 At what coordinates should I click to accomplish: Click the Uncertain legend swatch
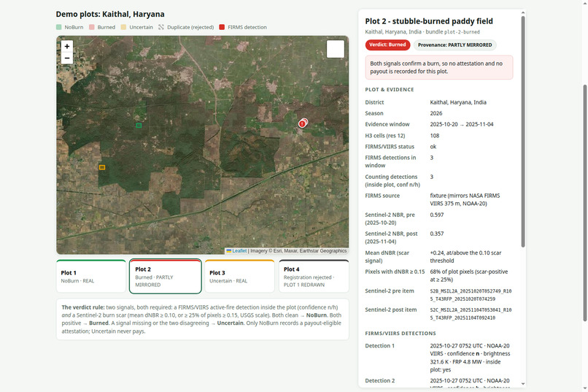[x=124, y=27]
